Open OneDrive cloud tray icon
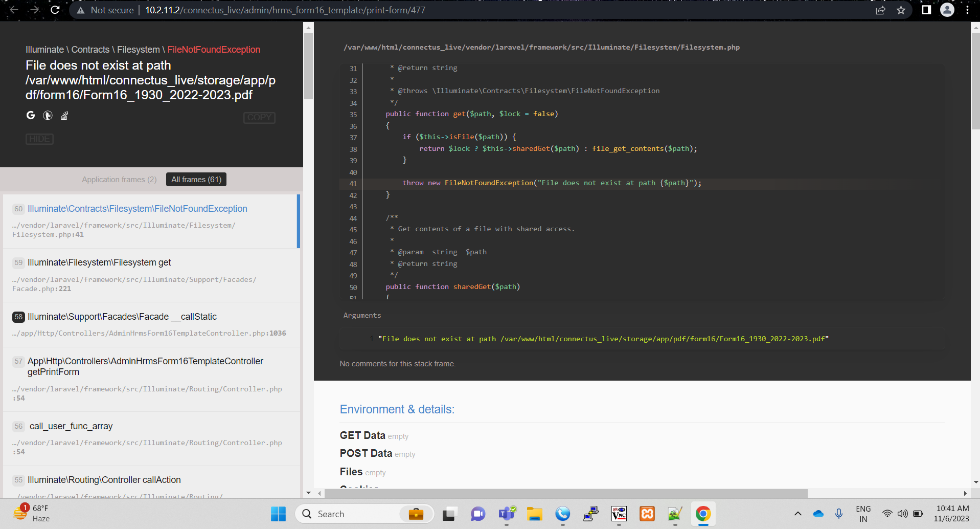The image size is (980, 529). coord(818,514)
